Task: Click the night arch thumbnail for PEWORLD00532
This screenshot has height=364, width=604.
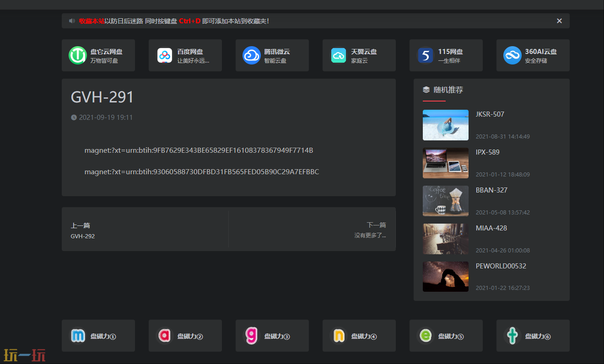Action: point(446,277)
